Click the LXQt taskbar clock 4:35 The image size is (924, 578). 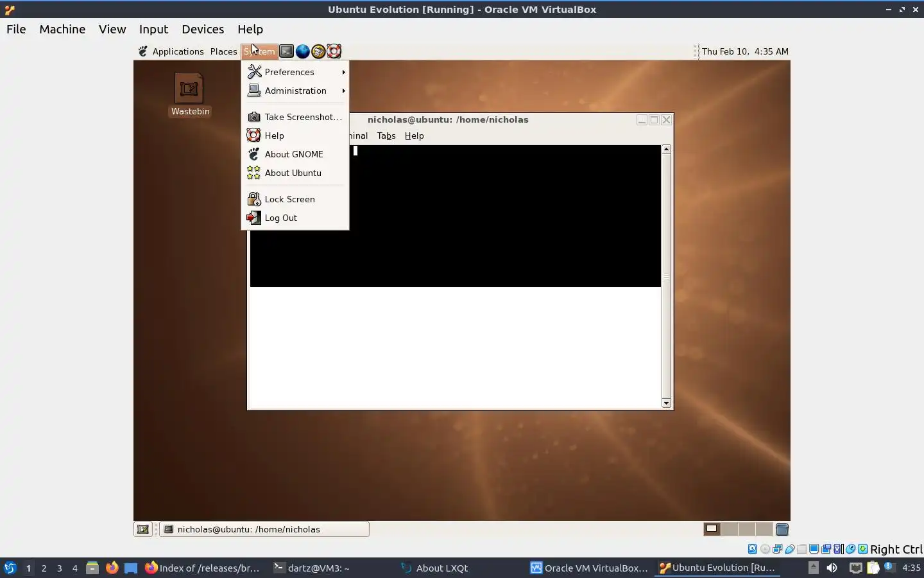[x=911, y=568]
